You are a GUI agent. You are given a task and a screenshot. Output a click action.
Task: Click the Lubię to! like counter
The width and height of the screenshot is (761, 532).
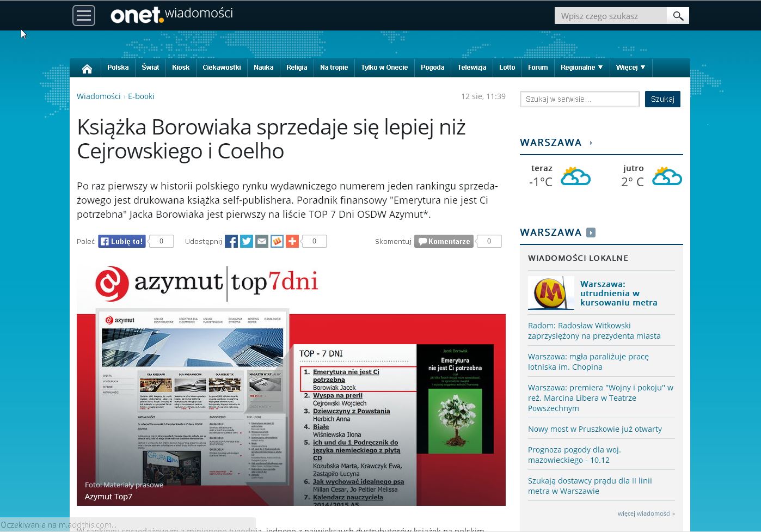(x=161, y=241)
